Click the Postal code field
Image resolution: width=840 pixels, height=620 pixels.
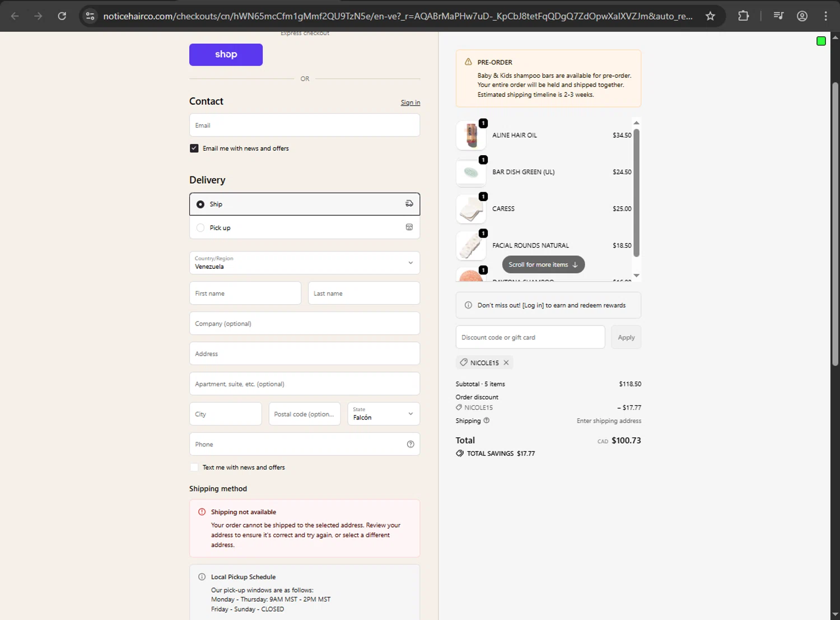point(305,414)
